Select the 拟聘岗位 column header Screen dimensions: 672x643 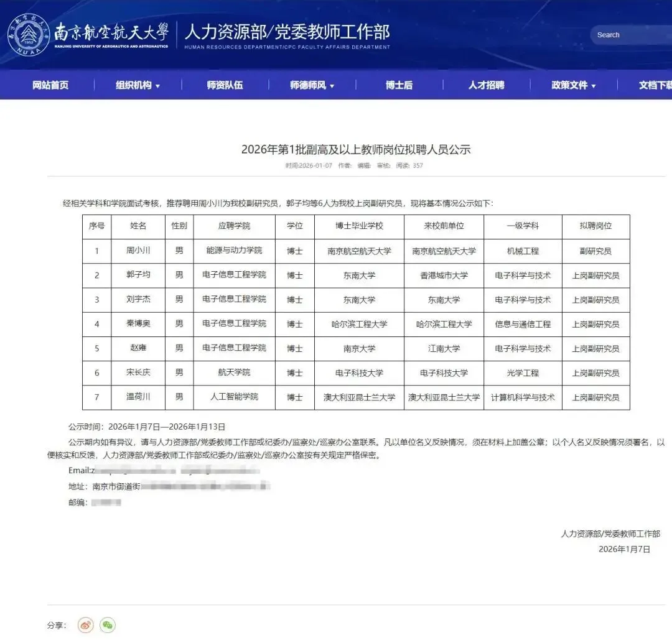[x=595, y=226]
